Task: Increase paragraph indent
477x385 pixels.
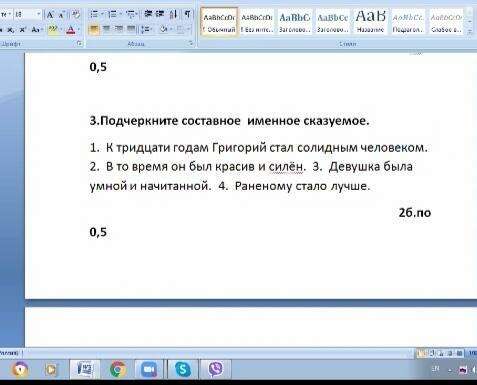Action: [160, 14]
